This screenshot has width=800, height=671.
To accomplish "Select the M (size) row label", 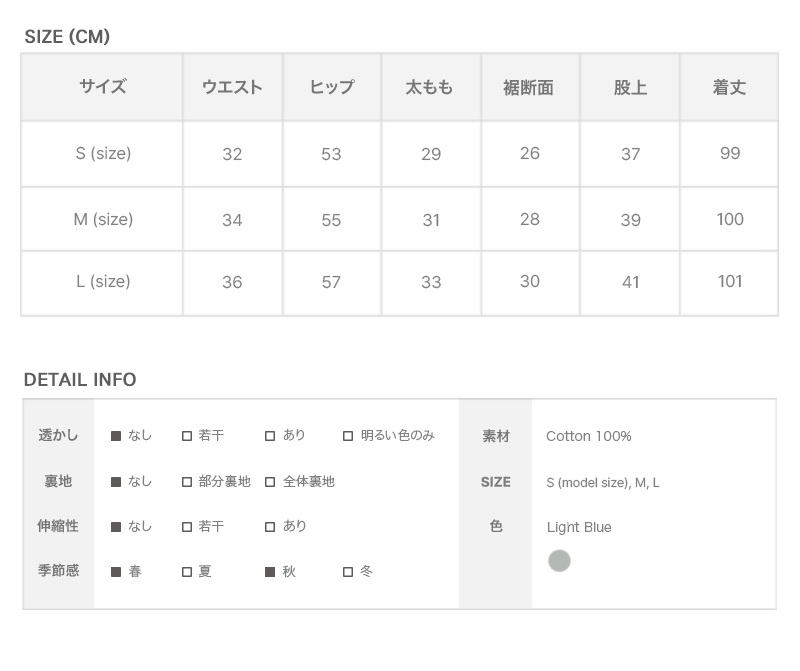I will [x=103, y=220].
